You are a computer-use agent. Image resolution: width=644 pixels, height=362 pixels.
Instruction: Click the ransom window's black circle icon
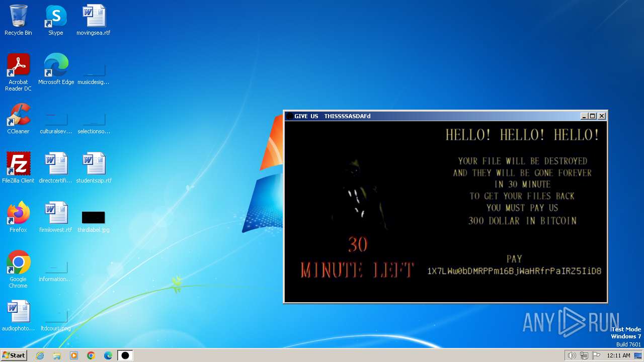289,116
